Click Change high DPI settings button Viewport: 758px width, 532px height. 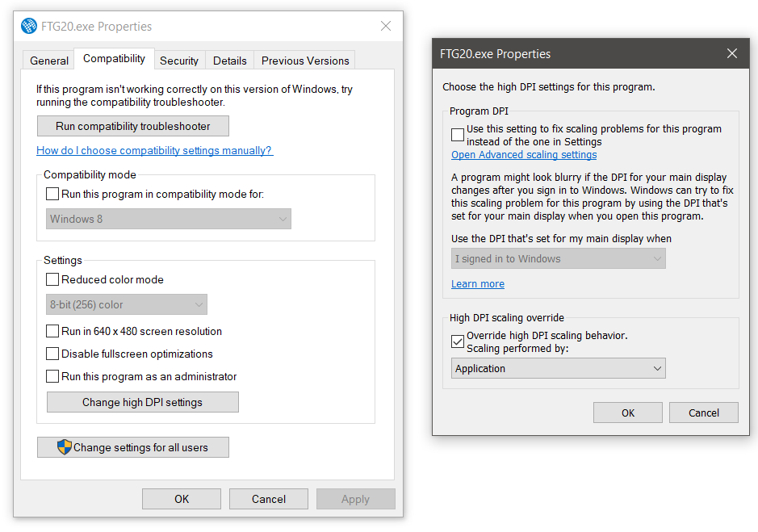143,402
